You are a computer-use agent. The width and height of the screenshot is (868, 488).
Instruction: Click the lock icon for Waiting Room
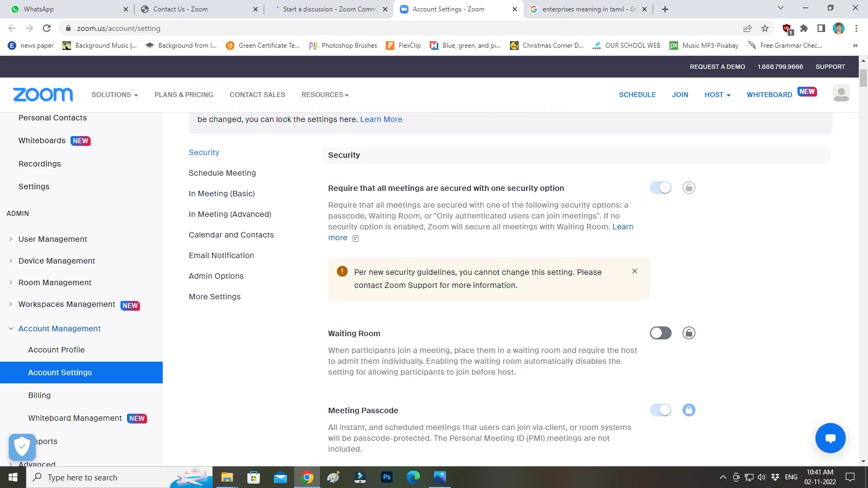pos(689,333)
